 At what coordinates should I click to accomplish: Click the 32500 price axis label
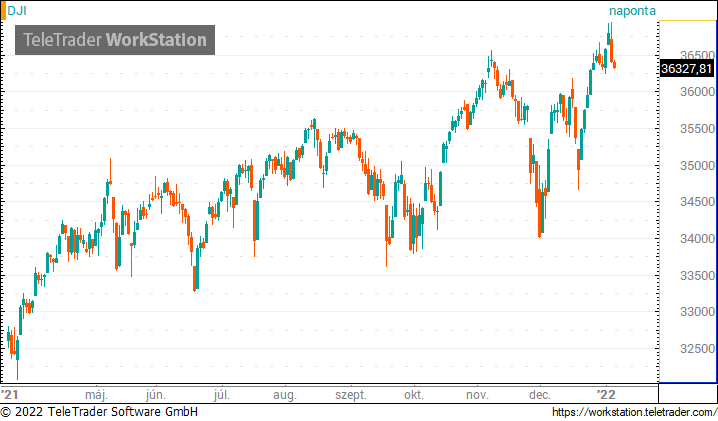coord(697,349)
